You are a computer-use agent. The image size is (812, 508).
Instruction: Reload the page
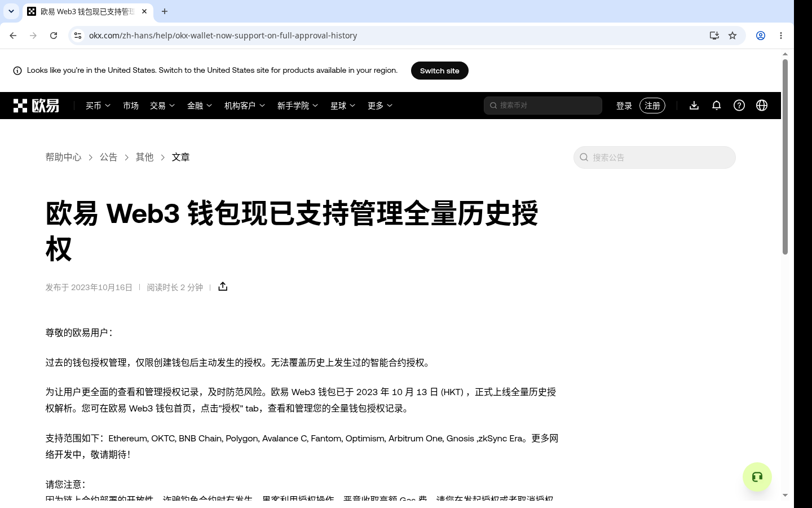[54, 36]
